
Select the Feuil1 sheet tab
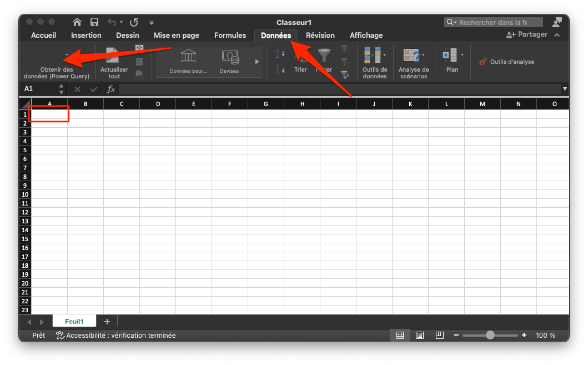click(74, 322)
